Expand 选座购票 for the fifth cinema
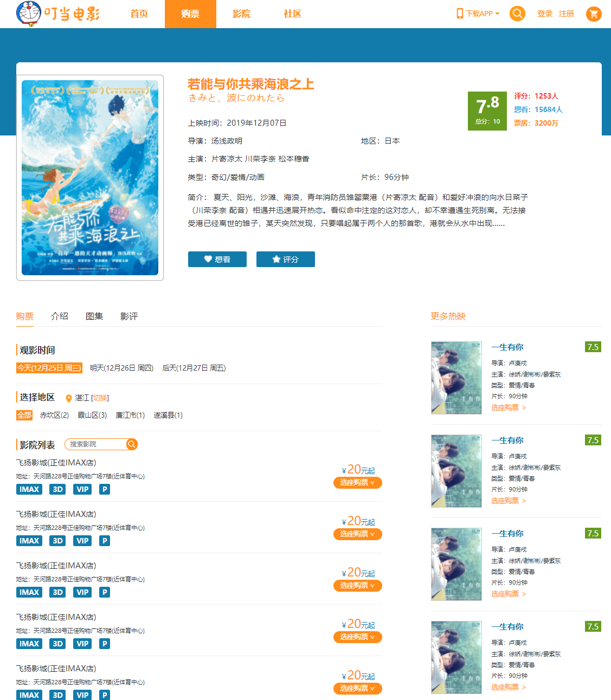 tap(358, 688)
